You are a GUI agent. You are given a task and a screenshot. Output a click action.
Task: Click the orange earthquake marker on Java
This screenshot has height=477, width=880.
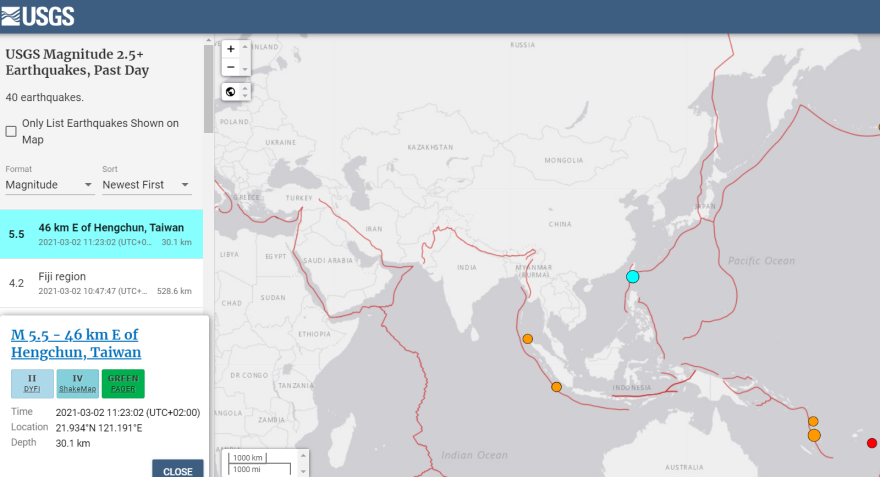556,387
